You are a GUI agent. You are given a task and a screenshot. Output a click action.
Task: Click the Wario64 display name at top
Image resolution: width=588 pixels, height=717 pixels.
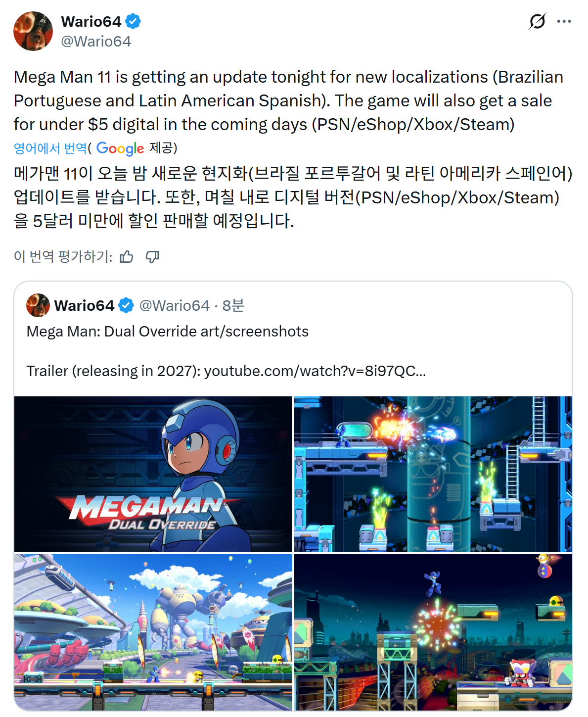pos(91,21)
